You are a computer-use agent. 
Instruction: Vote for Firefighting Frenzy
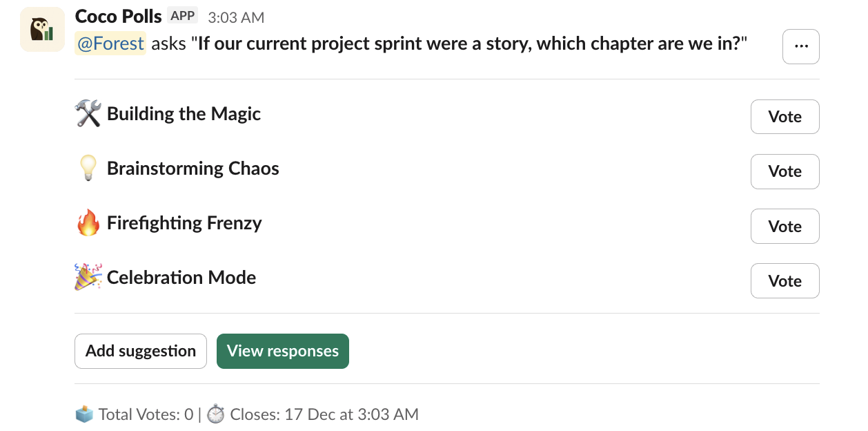tap(785, 227)
